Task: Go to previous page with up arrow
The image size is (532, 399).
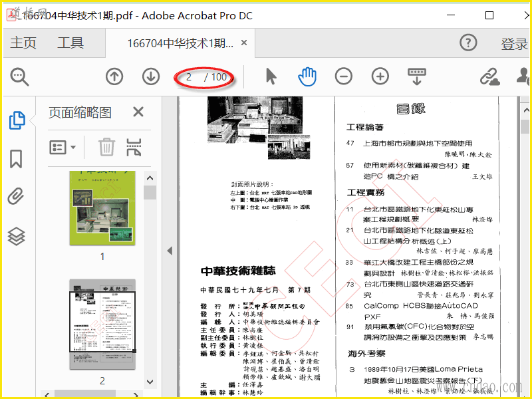Action: point(114,76)
